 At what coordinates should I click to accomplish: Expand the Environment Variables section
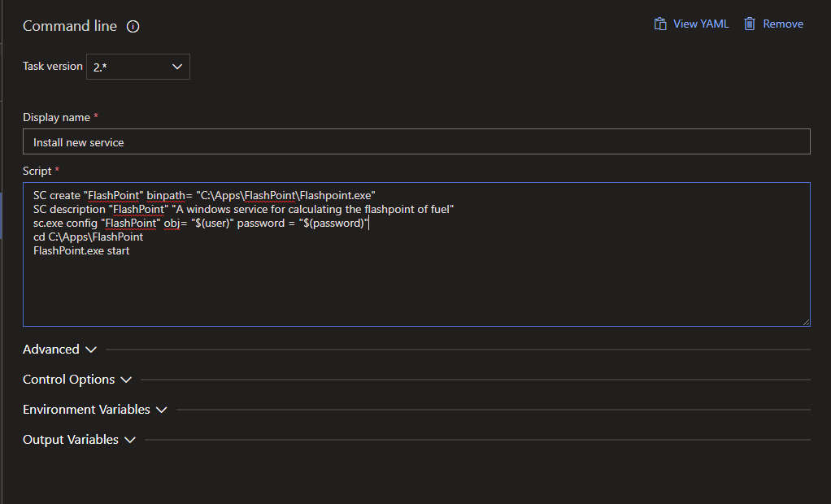(x=86, y=410)
